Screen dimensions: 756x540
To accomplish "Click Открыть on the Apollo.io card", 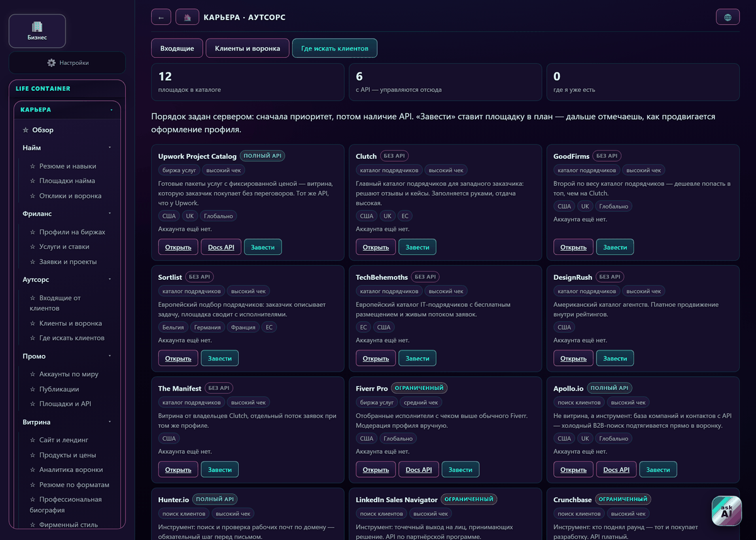I will (574, 469).
